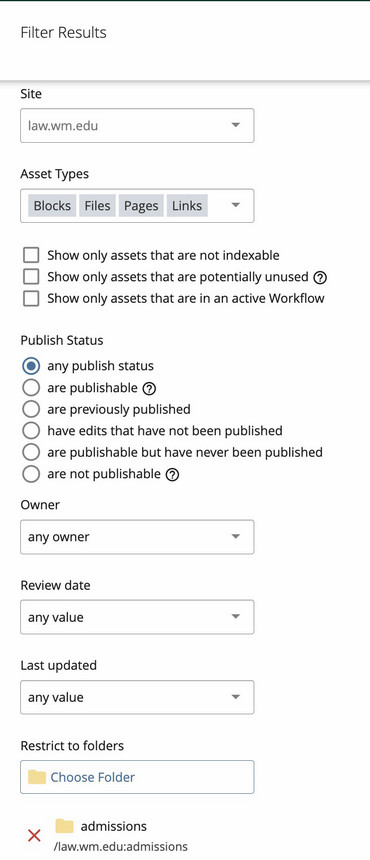Tick Show only assets in an active Workflow
The width and height of the screenshot is (370, 860).
coord(31,298)
